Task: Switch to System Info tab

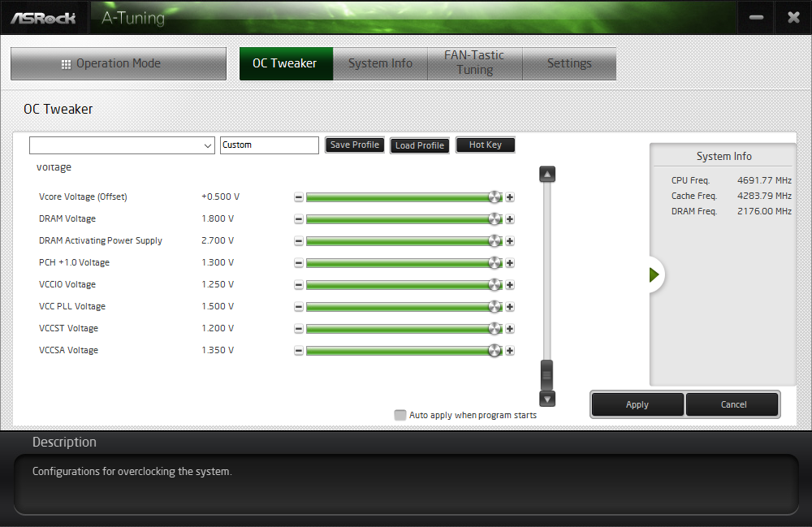Action: tap(380, 63)
